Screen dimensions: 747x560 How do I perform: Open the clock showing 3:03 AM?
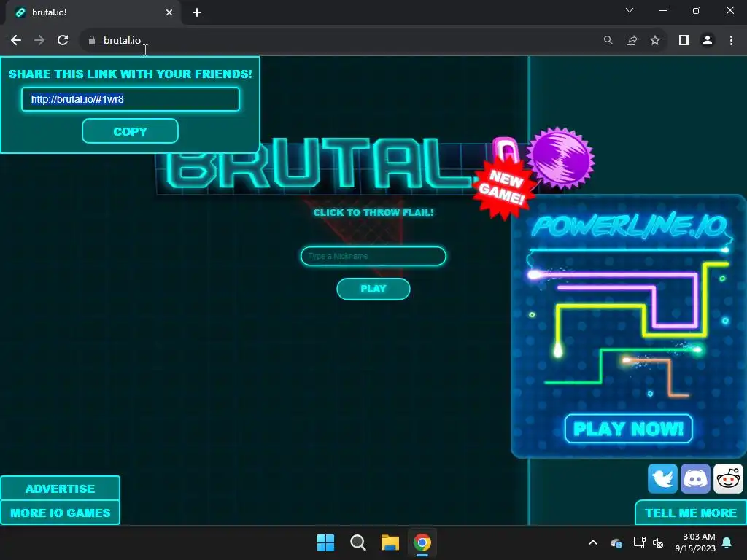coord(695,542)
